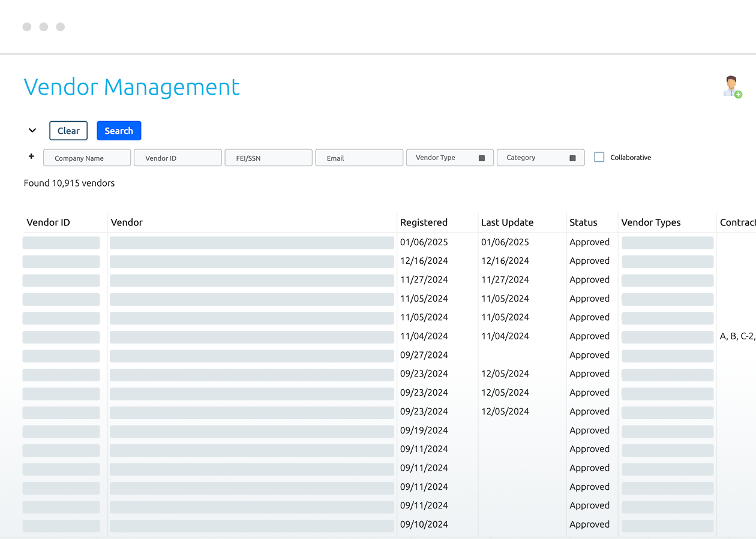Sort by Last Update column header

click(507, 222)
